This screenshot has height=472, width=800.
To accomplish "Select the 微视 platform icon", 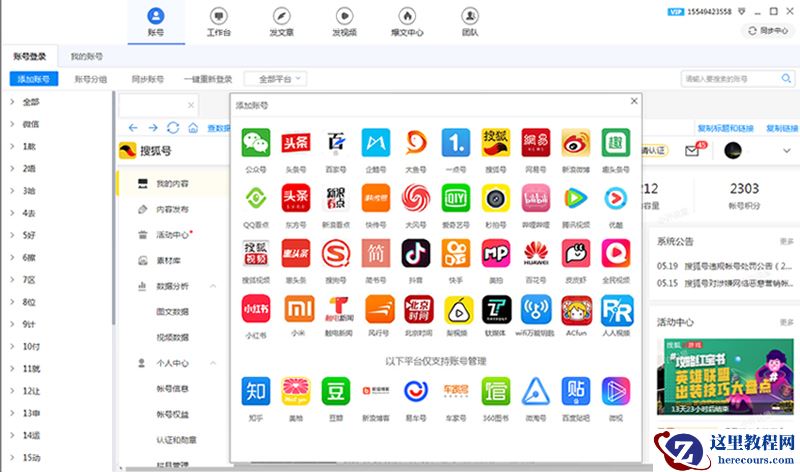I will [616, 391].
